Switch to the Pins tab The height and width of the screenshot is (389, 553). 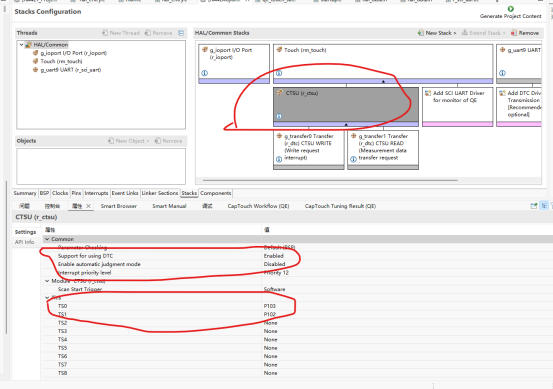pyautogui.click(x=76, y=193)
